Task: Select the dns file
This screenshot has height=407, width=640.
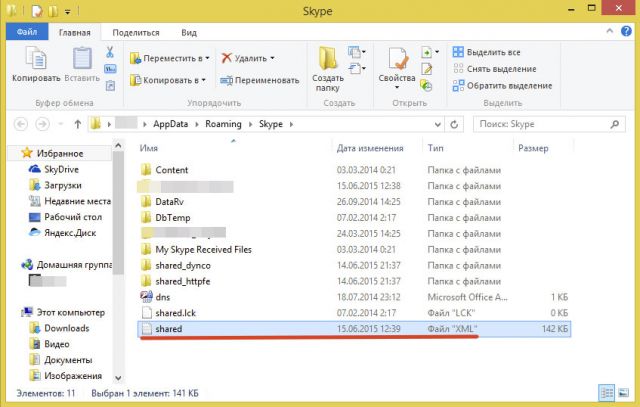Action: [x=155, y=297]
